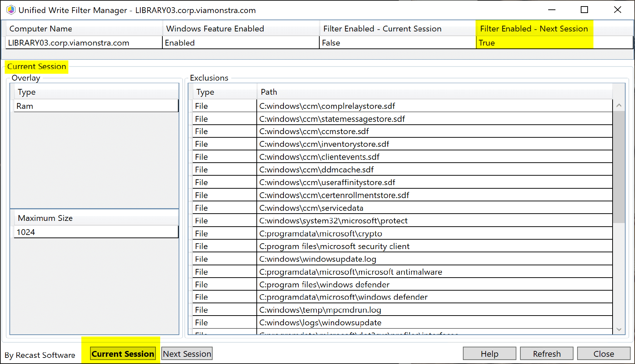
Task: Maximize the Unified Write Filter Manager window
Action: click(584, 10)
